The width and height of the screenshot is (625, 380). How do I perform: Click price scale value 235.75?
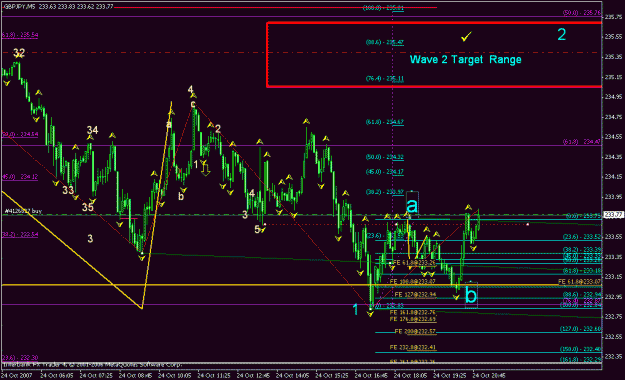click(x=613, y=17)
